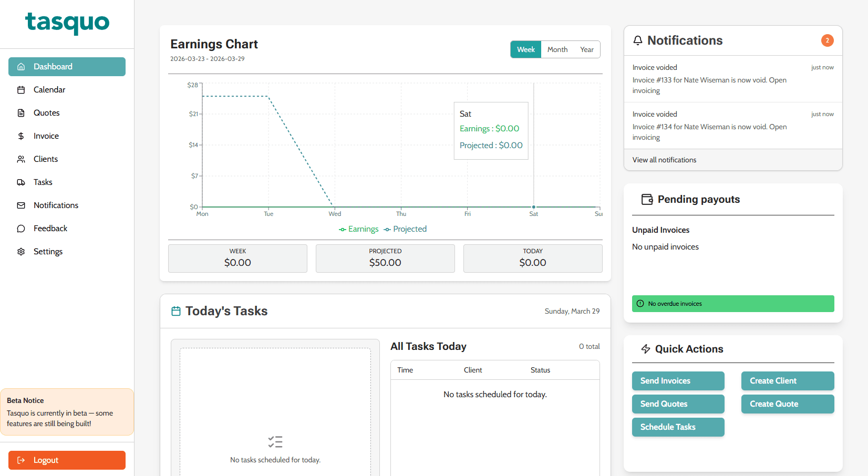Toggle the Projected series in the chart legend
This screenshot has height=476, width=868.
pos(405,229)
